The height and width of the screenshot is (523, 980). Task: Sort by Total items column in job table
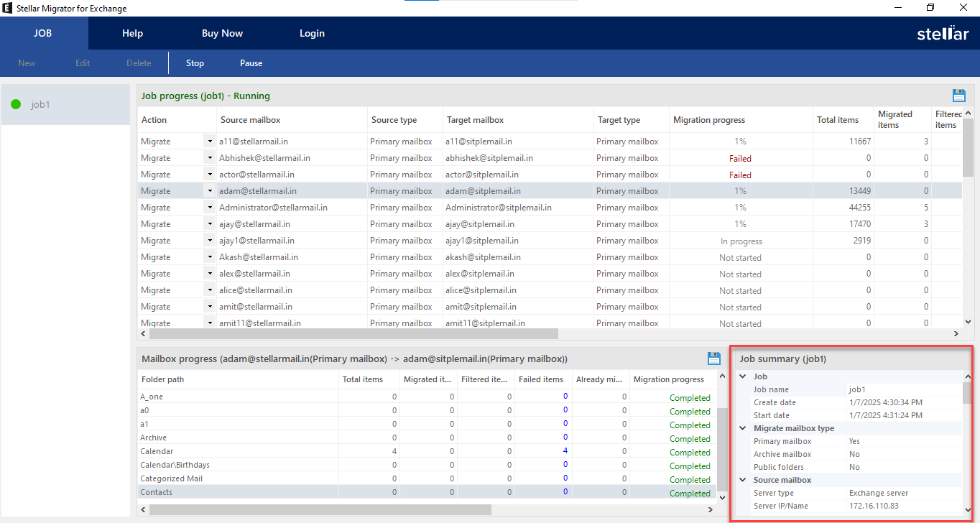pos(843,120)
